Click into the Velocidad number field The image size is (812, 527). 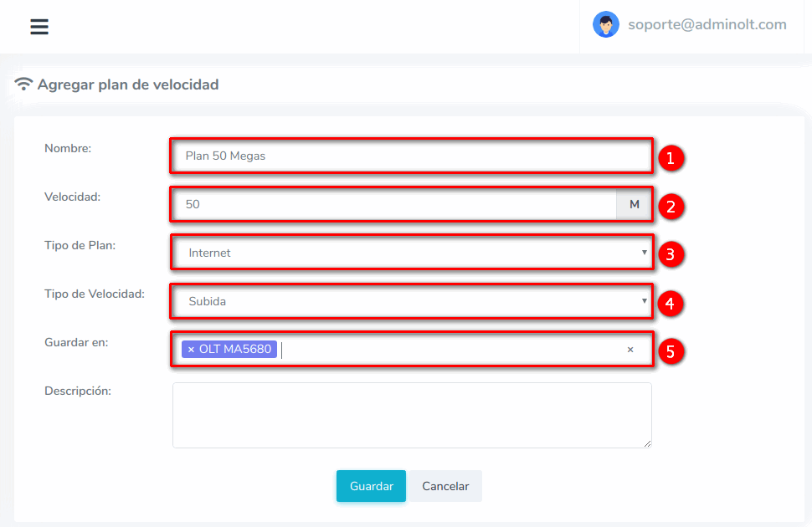(x=393, y=204)
